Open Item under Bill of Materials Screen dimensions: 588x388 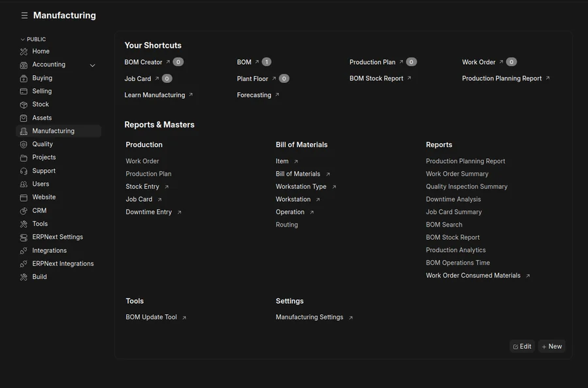coord(282,161)
